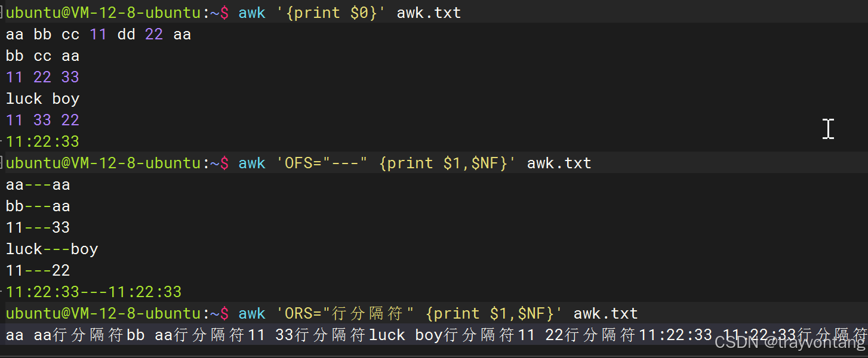This screenshot has width=868, height=358.
Task: Click the output "luck---boy"
Action: pyautogui.click(x=52, y=249)
